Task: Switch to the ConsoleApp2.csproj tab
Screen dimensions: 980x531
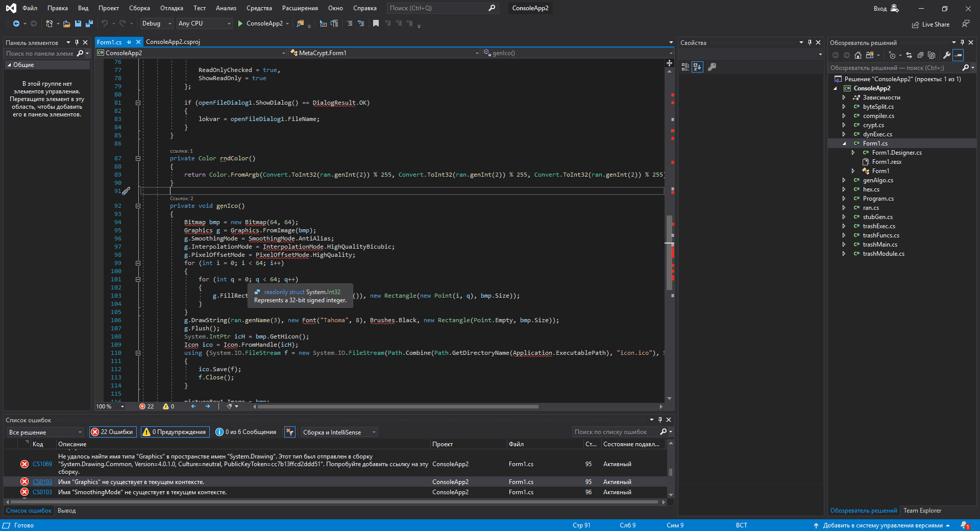Action: pos(173,42)
